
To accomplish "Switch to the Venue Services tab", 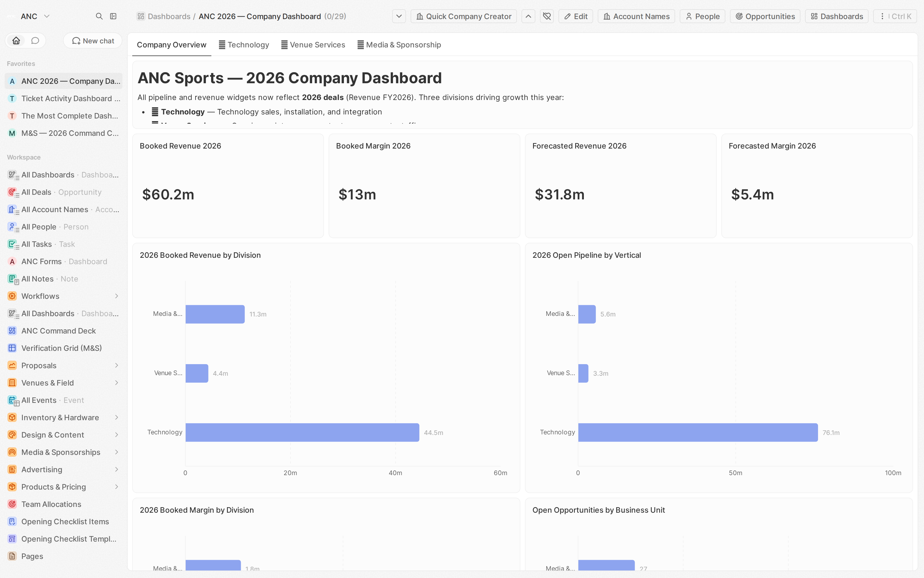I will point(313,45).
